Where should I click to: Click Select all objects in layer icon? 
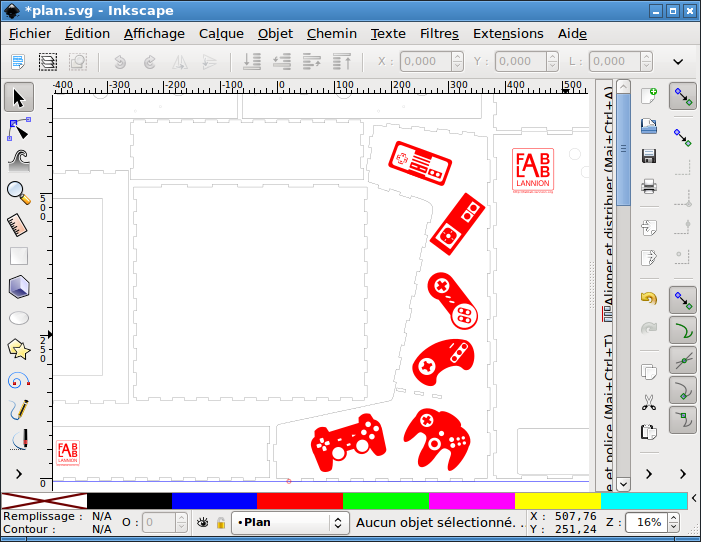(18, 62)
